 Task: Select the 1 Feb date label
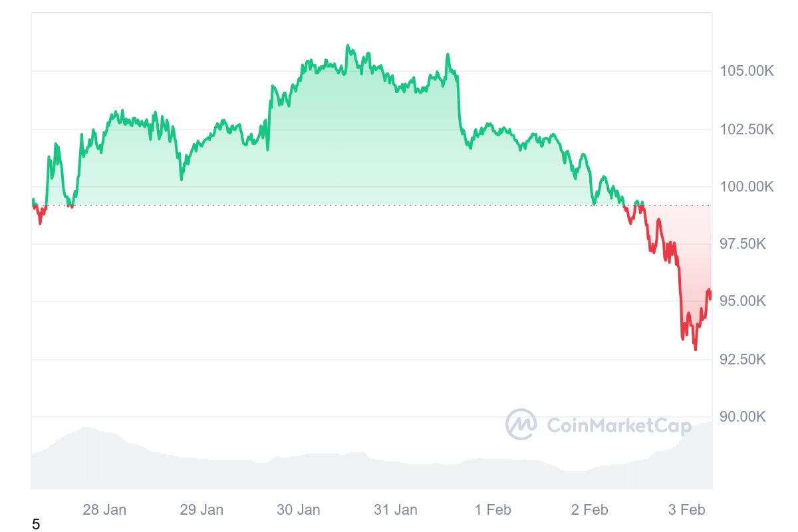[493, 510]
